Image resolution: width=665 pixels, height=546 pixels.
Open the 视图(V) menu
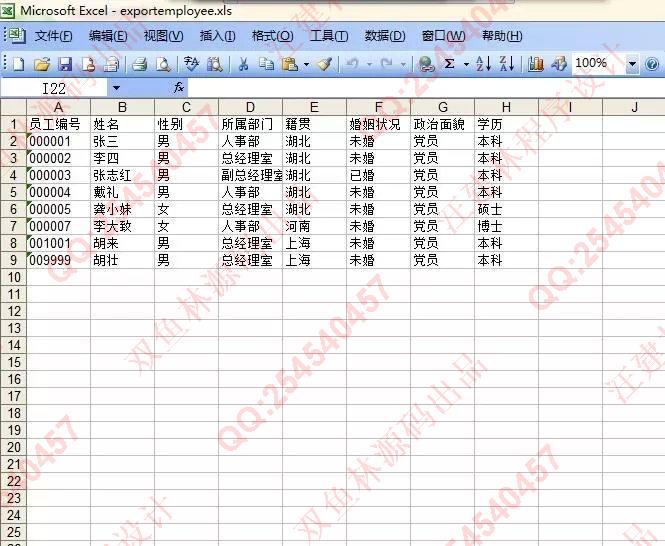point(163,36)
